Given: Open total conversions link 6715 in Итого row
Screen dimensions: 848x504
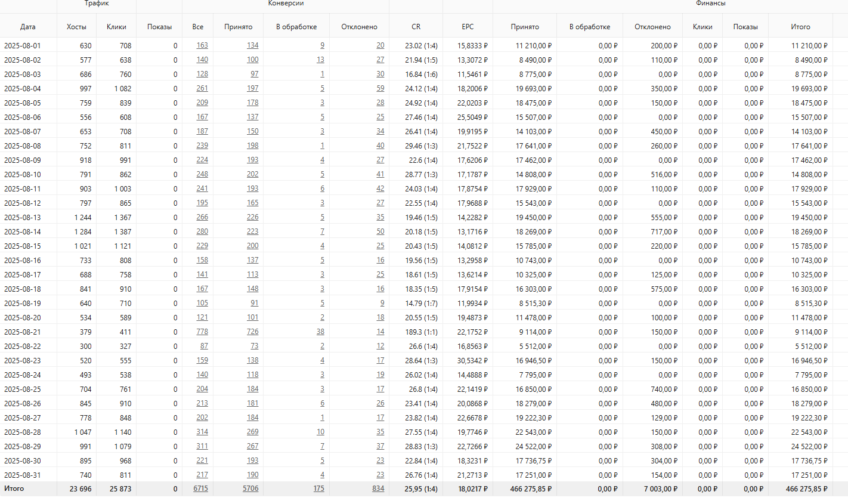Looking at the screenshot, I should point(200,488).
